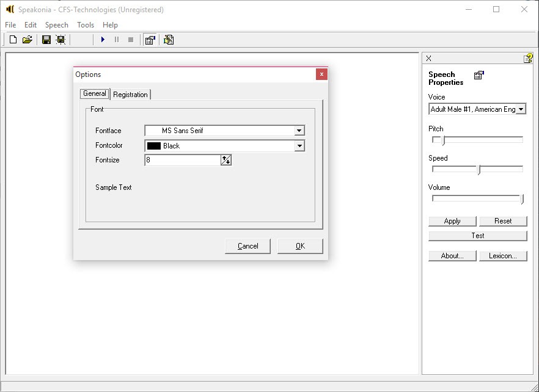Switch to the General tab
539x392 pixels.
pyautogui.click(x=95, y=94)
